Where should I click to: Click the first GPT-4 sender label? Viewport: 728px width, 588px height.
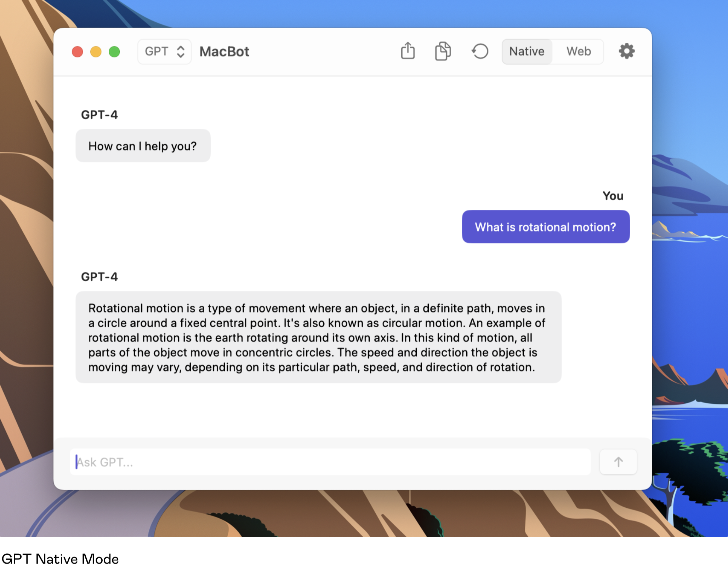pos(99,115)
